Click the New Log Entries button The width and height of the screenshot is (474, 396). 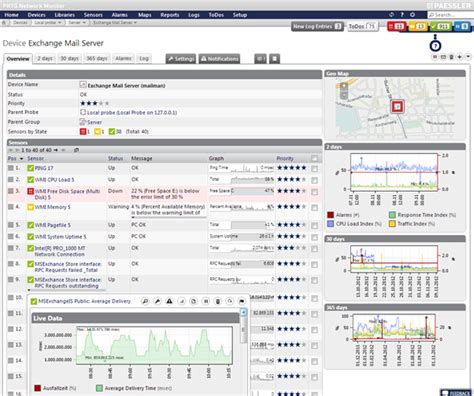[x=317, y=26]
